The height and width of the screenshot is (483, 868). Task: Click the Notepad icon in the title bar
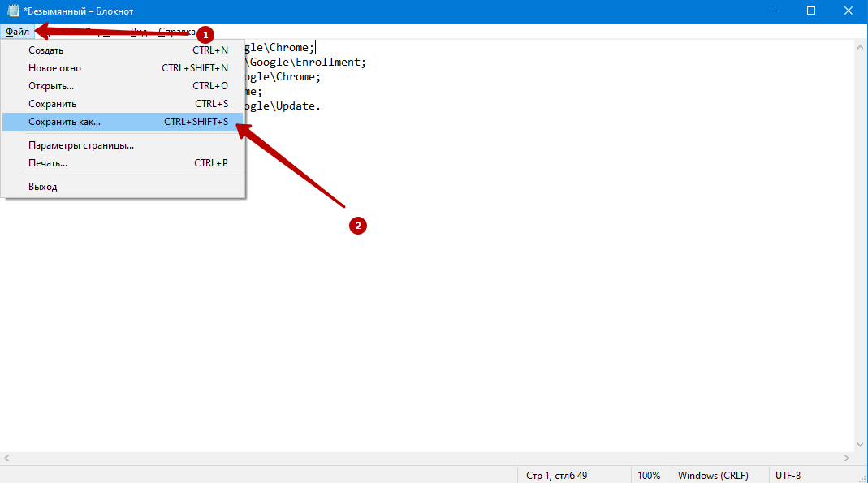coord(12,11)
